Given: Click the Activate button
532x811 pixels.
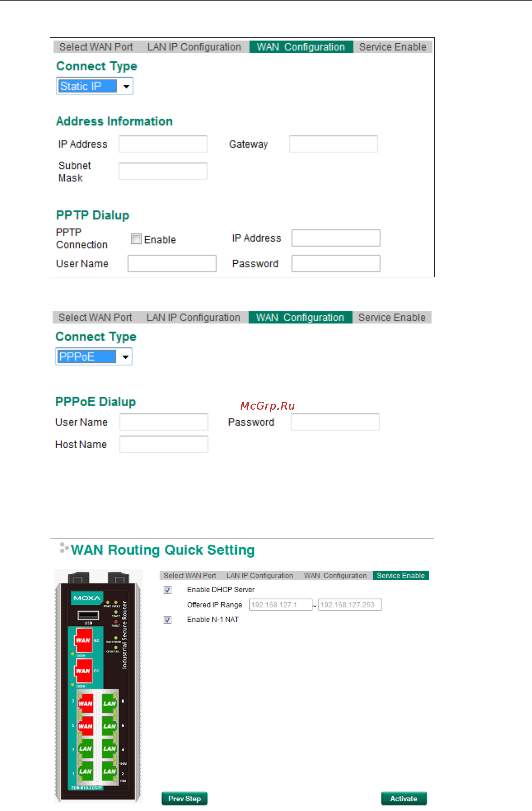Looking at the screenshot, I should click(x=404, y=798).
